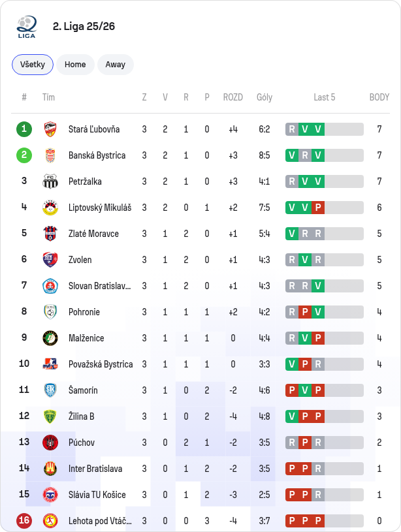This screenshot has height=532, width=401.
Task: Open the Zvolen club crest
Action: click(x=50, y=260)
